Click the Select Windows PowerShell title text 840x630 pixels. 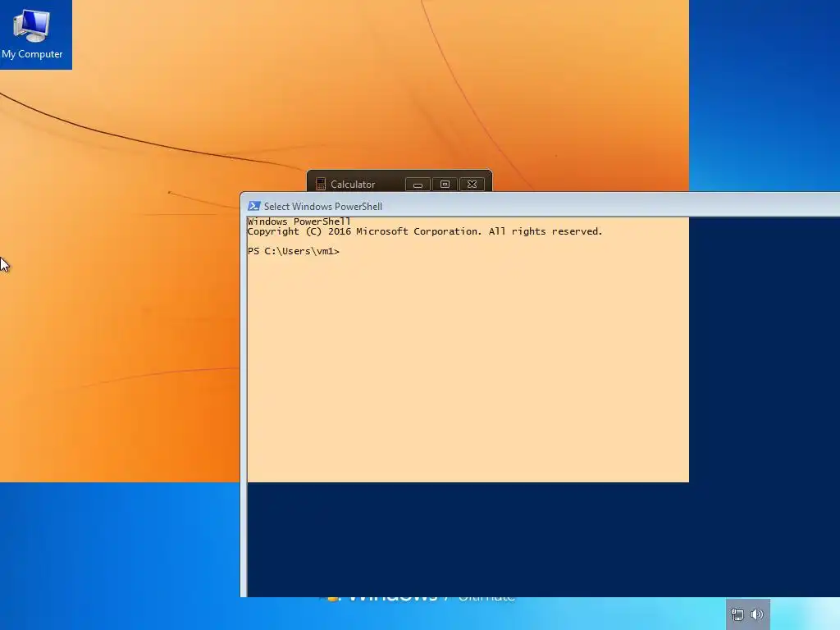[x=323, y=206]
